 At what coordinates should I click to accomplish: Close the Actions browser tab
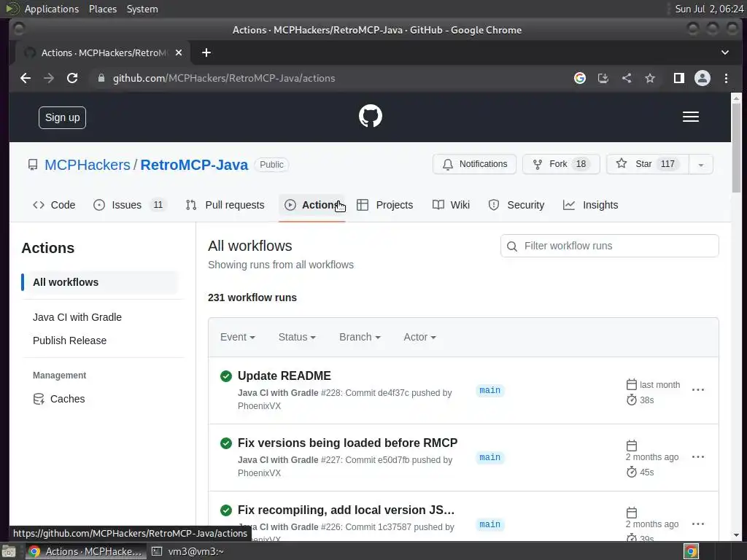pyautogui.click(x=179, y=52)
